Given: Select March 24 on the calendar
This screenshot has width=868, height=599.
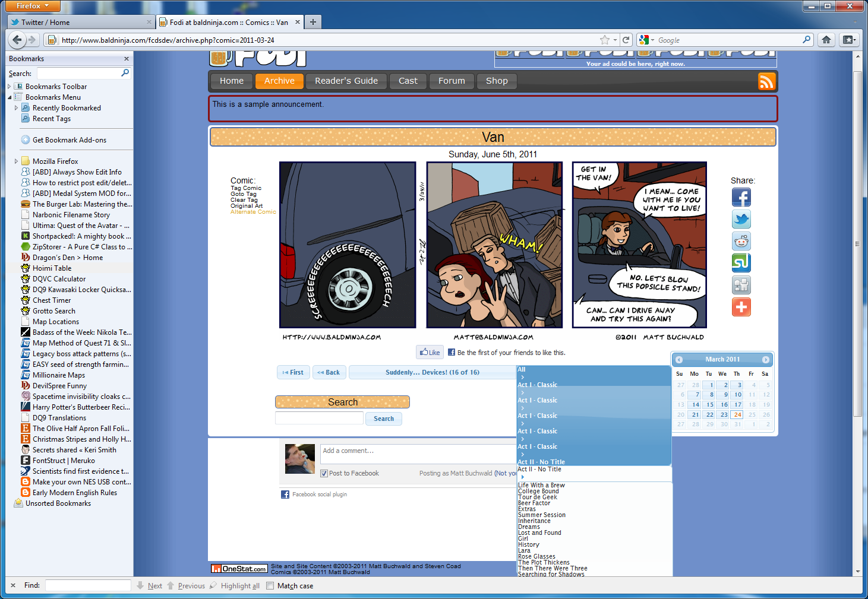Looking at the screenshot, I should click(x=737, y=415).
